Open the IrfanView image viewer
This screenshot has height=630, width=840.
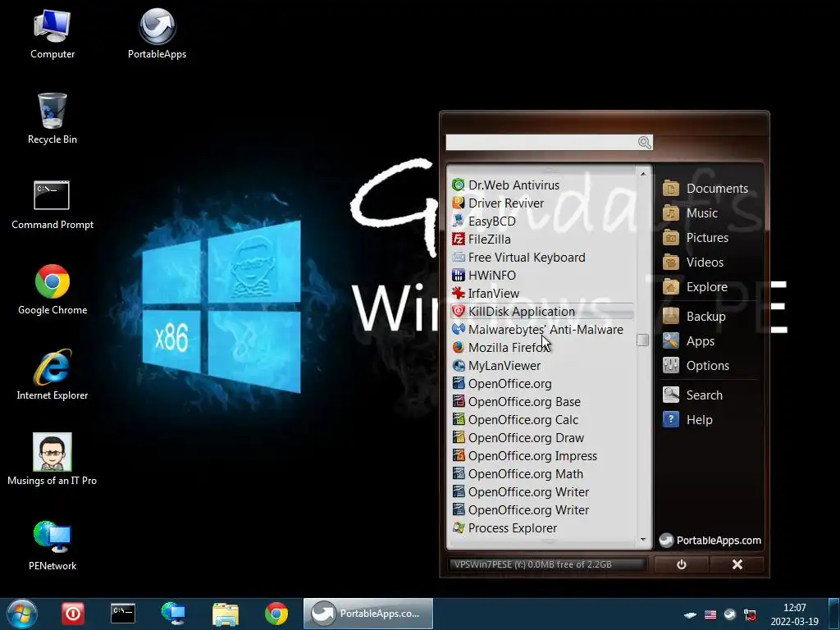(486, 293)
